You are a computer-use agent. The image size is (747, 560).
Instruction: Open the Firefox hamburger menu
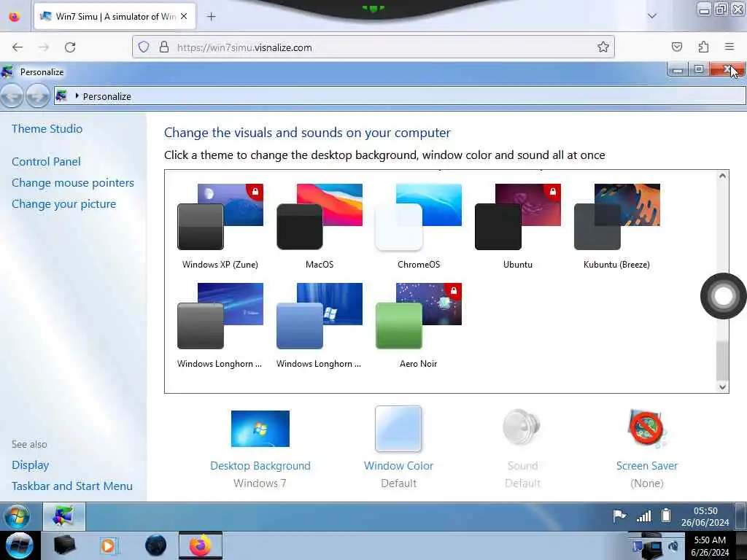click(x=729, y=47)
